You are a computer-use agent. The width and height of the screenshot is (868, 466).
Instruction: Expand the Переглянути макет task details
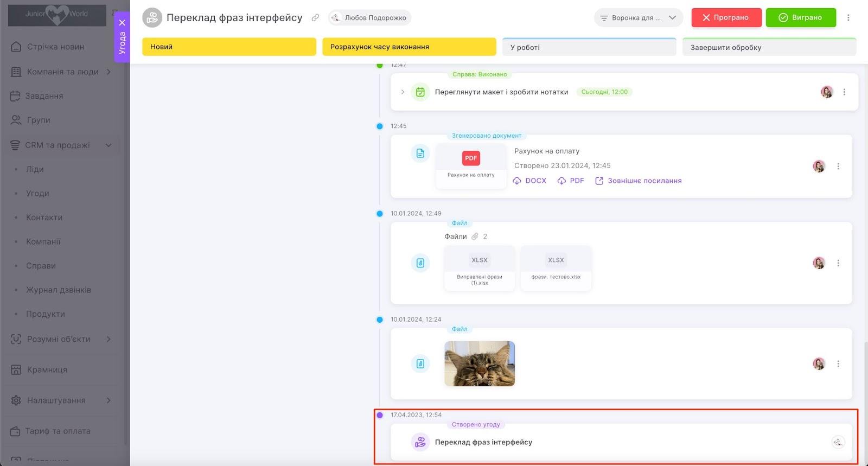pyautogui.click(x=403, y=92)
